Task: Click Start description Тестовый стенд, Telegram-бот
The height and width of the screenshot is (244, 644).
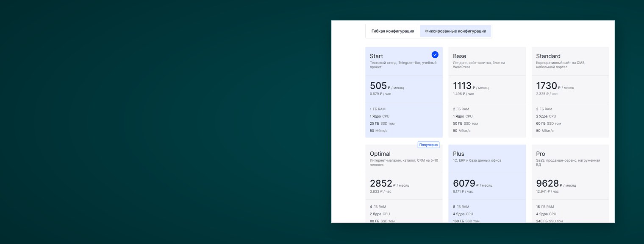Action: pos(403,65)
